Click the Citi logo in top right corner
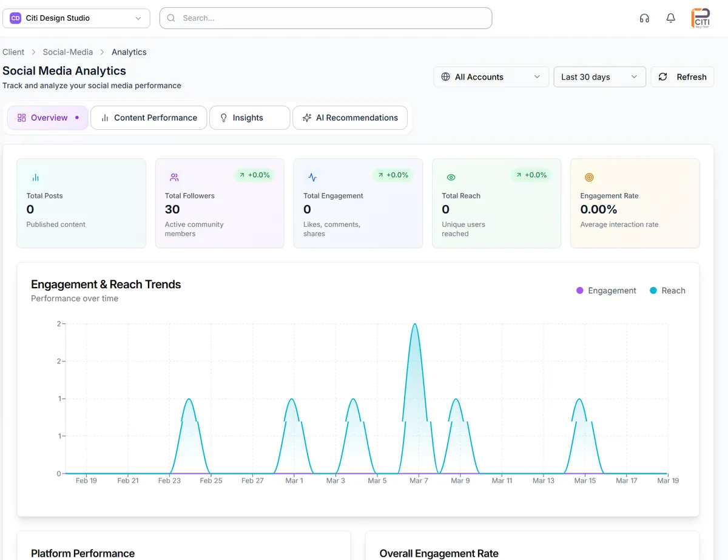Viewport: 728px width, 560px height. [701, 18]
